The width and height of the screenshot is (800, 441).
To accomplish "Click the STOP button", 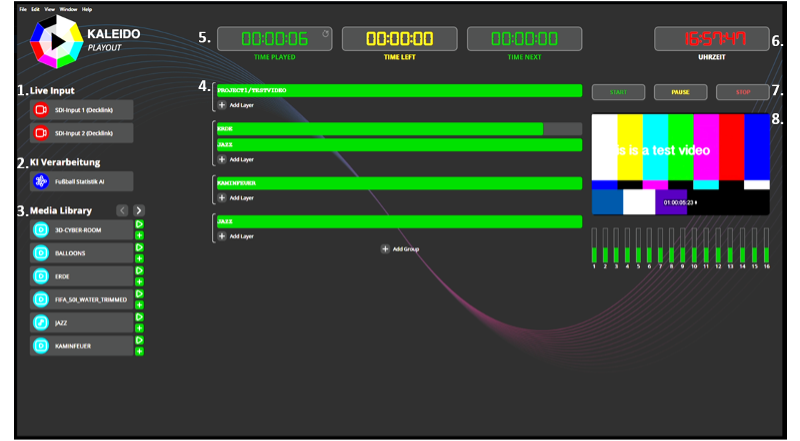I will [743, 92].
